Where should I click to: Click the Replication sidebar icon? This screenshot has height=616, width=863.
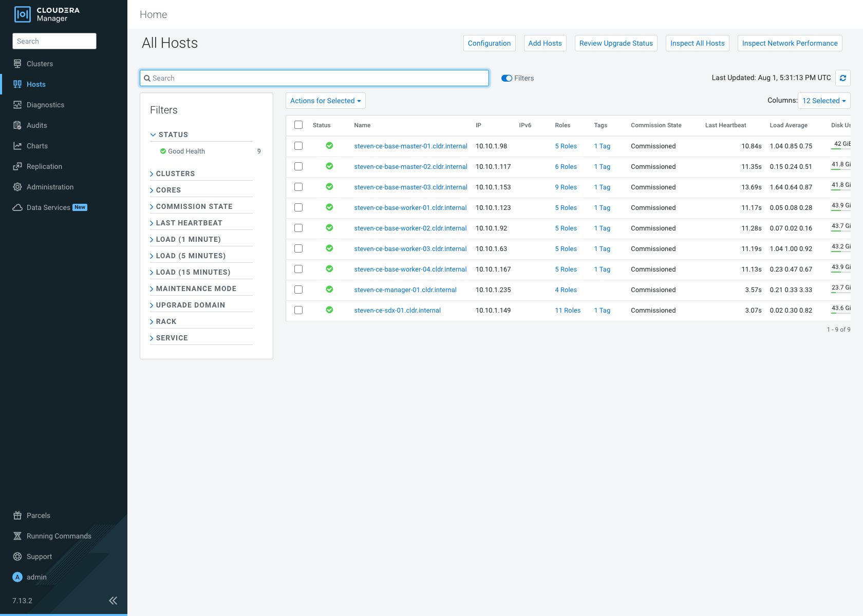pyautogui.click(x=17, y=166)
